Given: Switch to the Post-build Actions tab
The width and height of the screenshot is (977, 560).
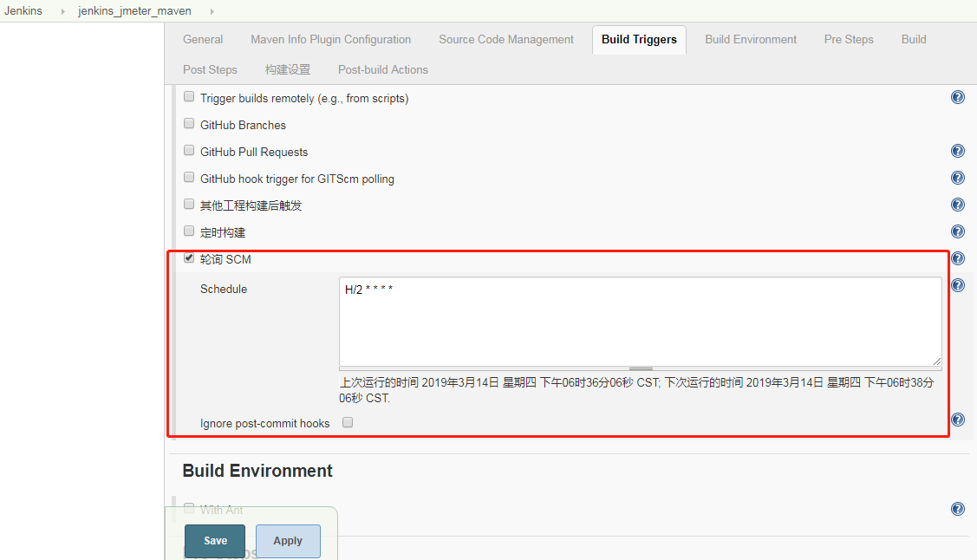Looking at the screenshot, I should tap(382, 69).
